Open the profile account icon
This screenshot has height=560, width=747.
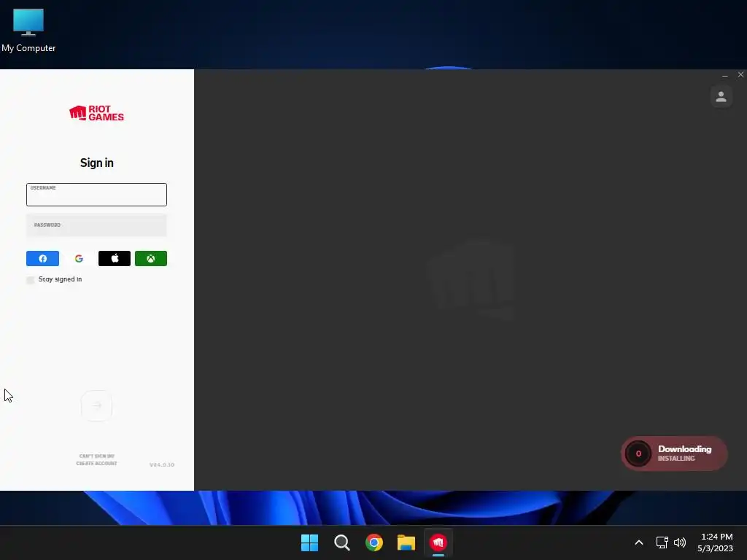pyautogui.click(x=721, y=97)
